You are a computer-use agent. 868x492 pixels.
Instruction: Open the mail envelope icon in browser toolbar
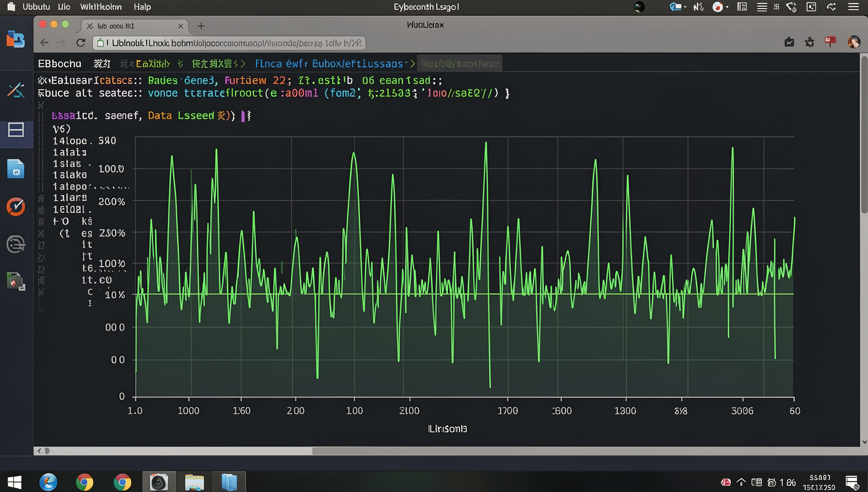pos(789,42)
